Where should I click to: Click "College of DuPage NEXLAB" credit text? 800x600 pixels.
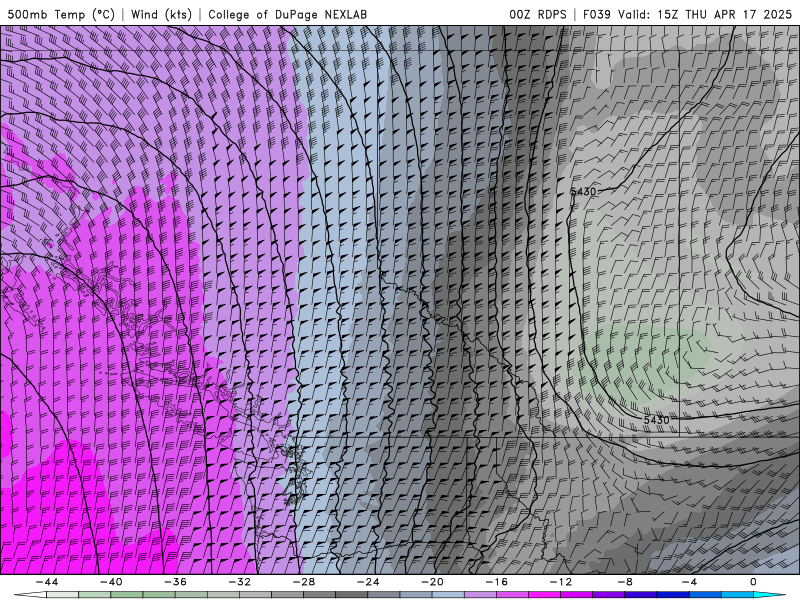tap(287, 14)
